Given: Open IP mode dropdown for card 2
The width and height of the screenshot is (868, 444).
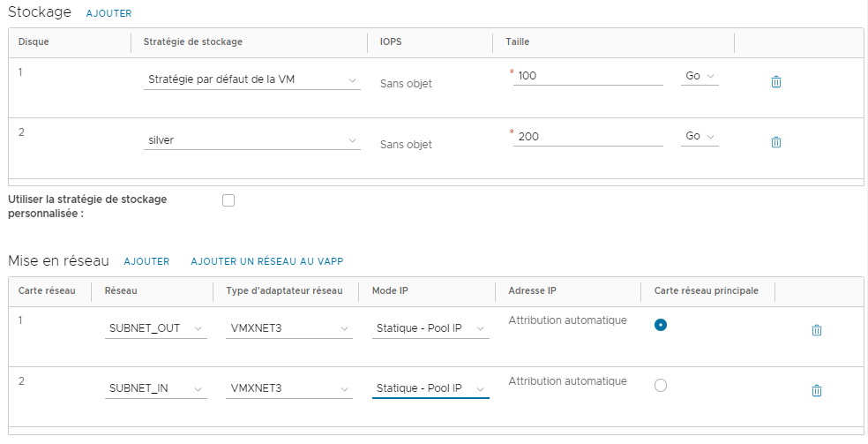Looking at the screenshot, I should click(x=430, y=388).
